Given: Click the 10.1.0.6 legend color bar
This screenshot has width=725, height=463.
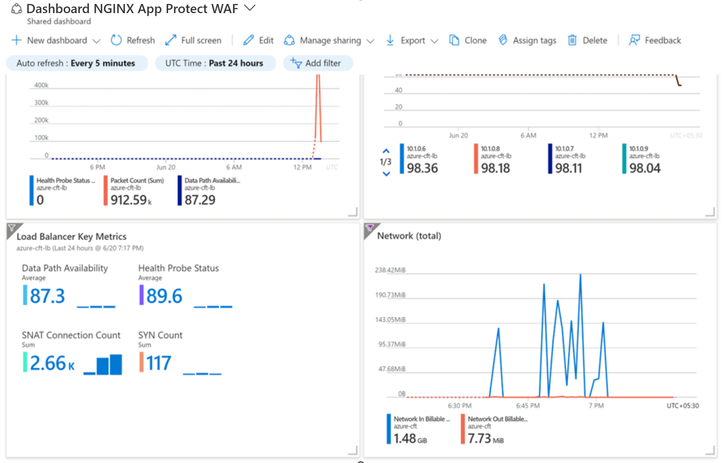Looking at the screenshot, I should point(402,159).
